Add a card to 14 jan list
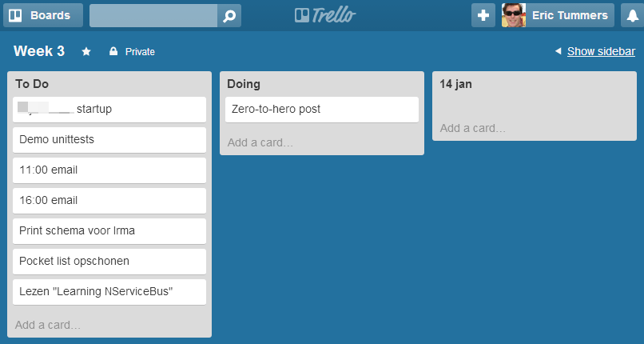The width and height of the screenshot is (644, 344). (x=473, y=128)
